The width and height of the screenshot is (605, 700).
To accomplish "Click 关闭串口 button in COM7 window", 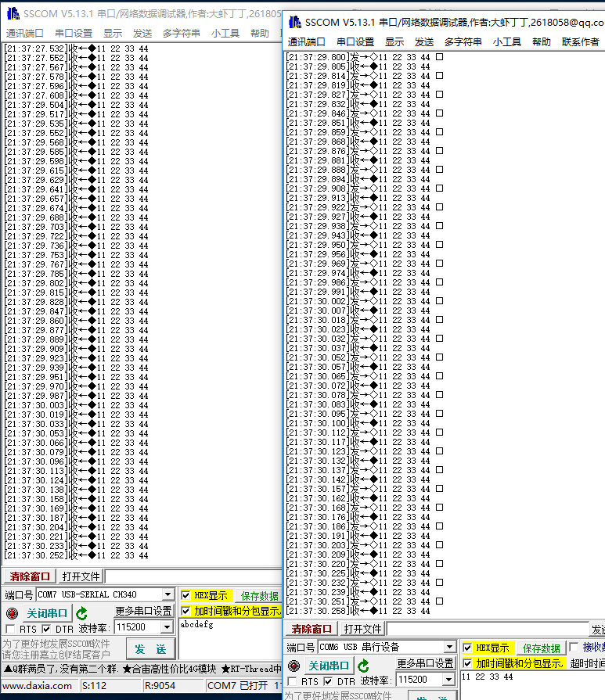I will (45, 613).
